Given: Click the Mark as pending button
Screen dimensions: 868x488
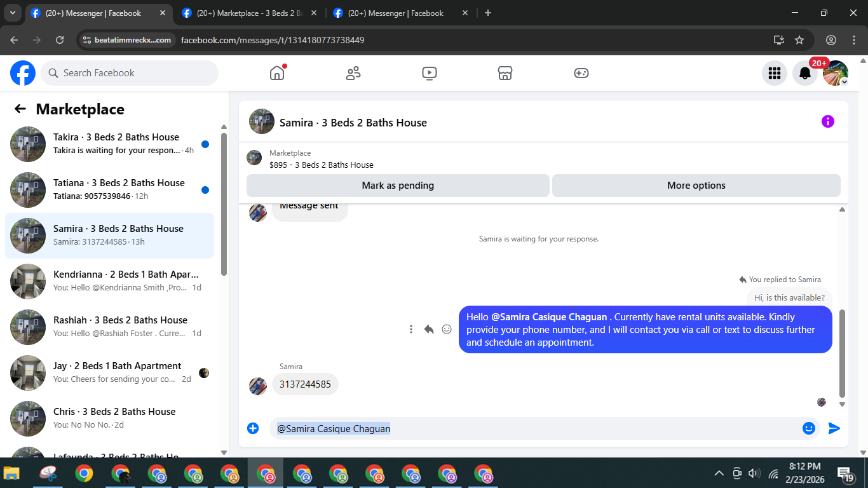Looking at the screenshot, I should point(398,186).
